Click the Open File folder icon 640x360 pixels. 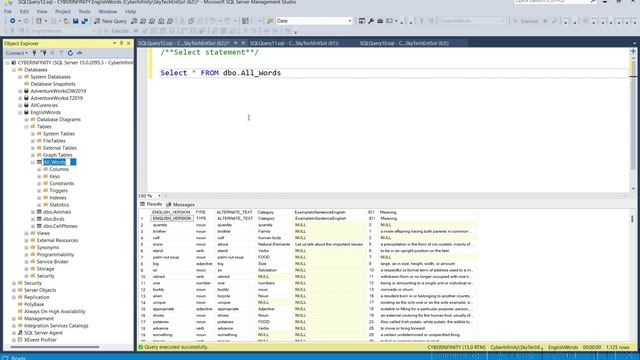[x=67, y=21]
